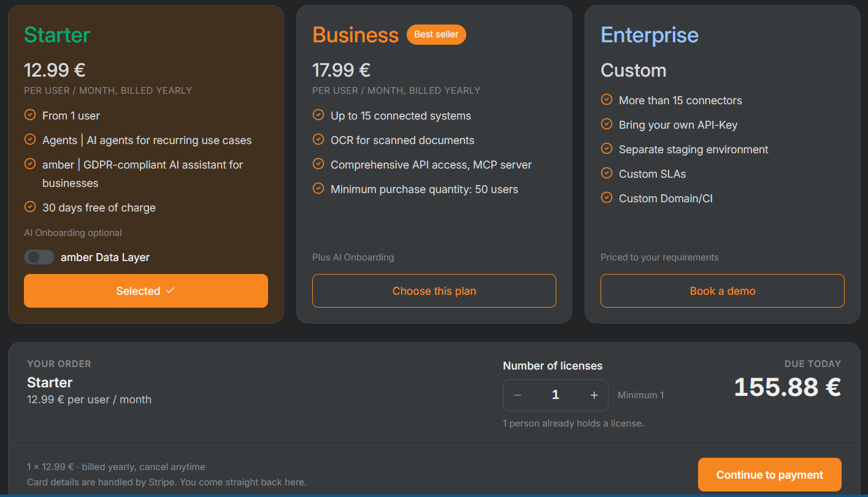
Task: Click the check icon beside 'Custom SLAs'
Action: click(606, 173)
